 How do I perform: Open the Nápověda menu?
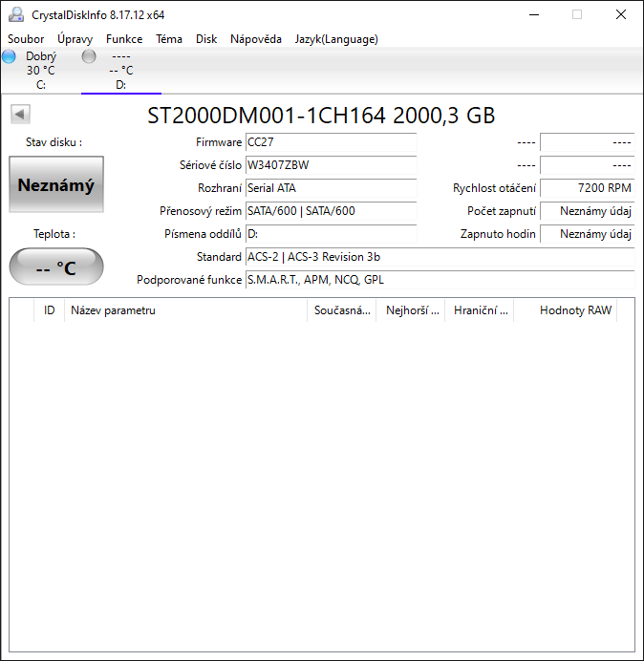[256, 39]
